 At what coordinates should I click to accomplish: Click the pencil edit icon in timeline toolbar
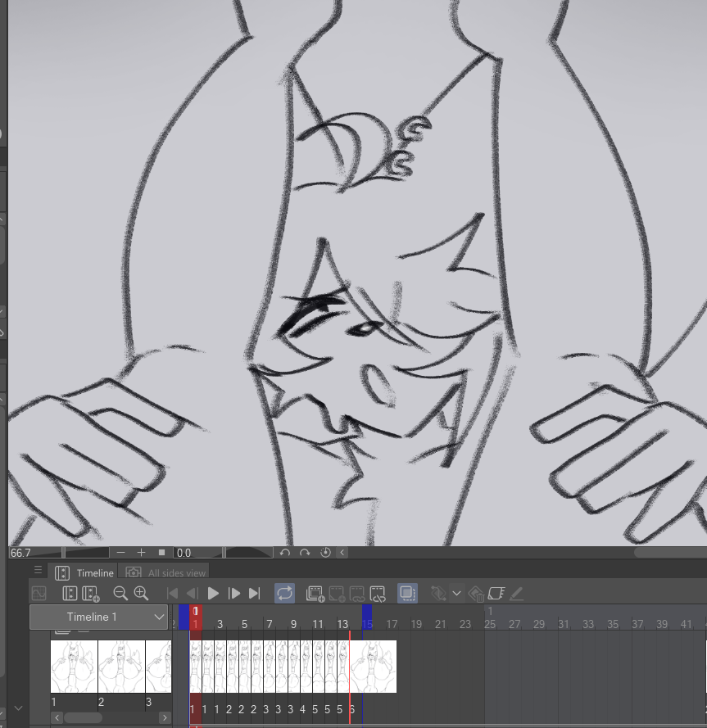pyautogui.click(x=517, y=594)
